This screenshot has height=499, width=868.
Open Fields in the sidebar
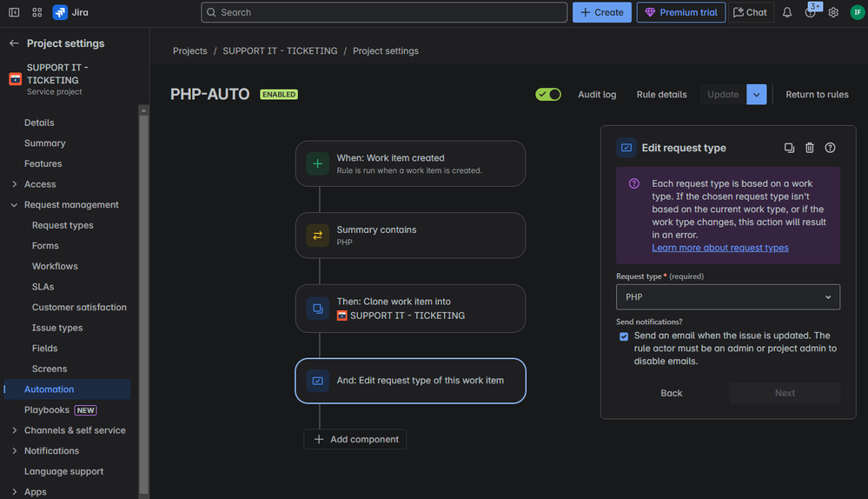click(x=45, y=349)
